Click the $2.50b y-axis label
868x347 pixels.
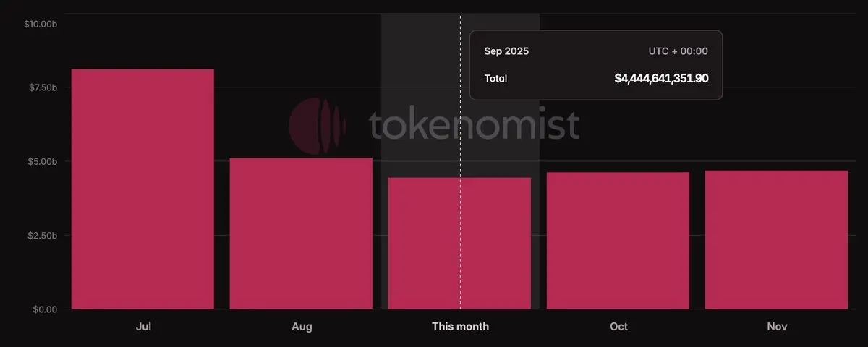tap(42, 236)
